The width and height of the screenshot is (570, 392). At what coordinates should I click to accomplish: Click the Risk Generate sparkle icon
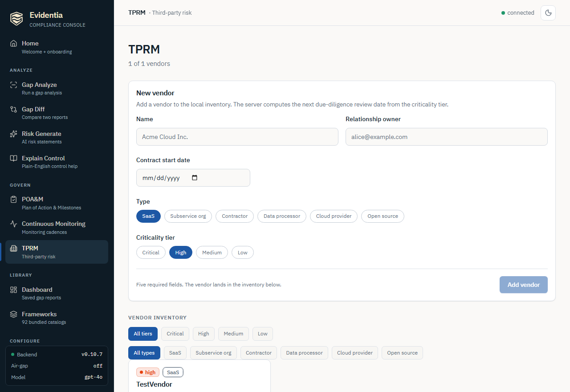13,134
